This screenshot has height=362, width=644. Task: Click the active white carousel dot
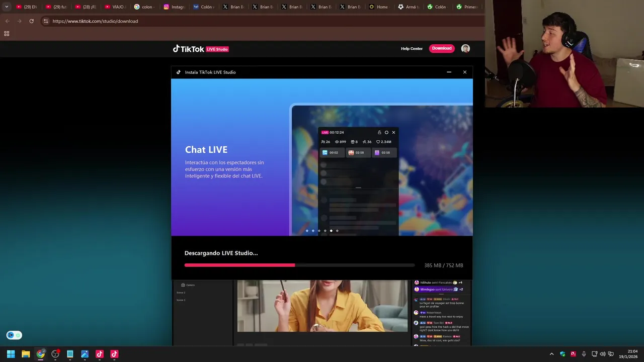pos(331,231)
